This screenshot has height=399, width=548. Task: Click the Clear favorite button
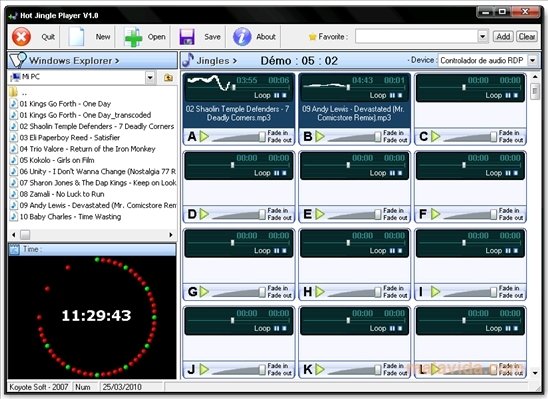[527, 36]
